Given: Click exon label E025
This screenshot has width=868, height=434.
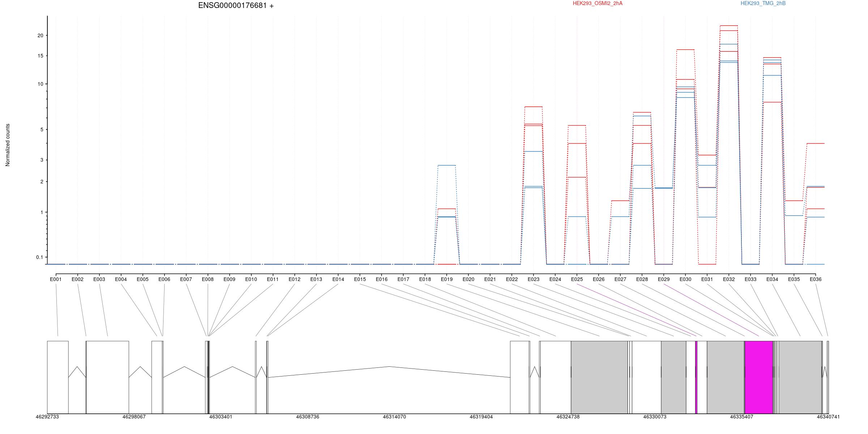Looking at the screenshot, I should (577, 279).
